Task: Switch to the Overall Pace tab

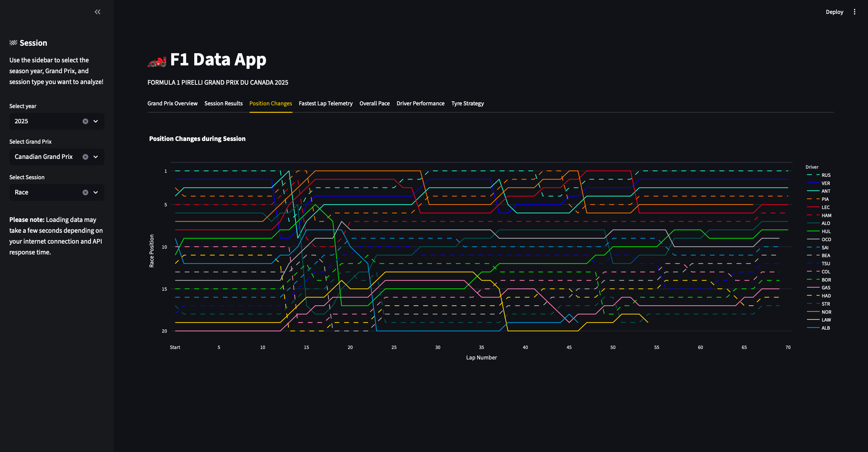Action: 374,103
